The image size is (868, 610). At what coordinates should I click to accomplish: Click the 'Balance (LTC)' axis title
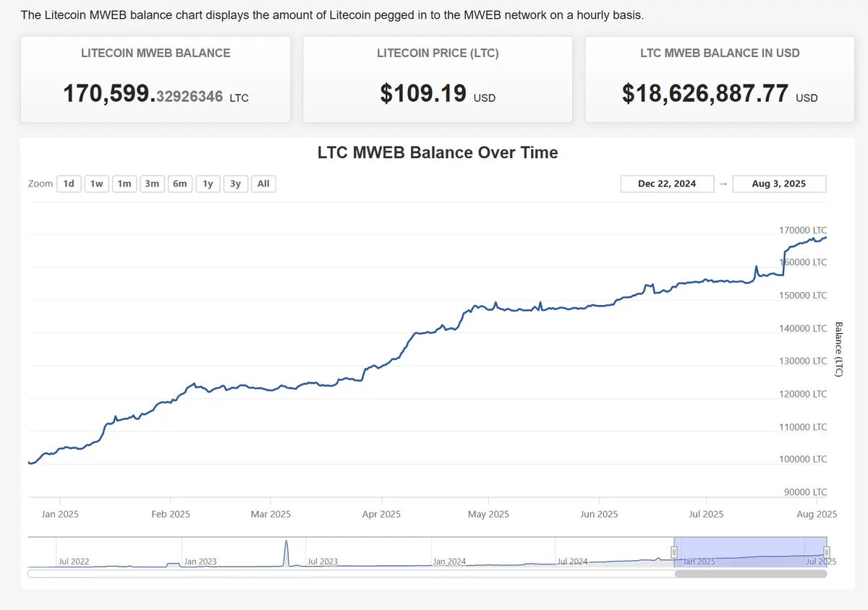click(x=839, y=349)
